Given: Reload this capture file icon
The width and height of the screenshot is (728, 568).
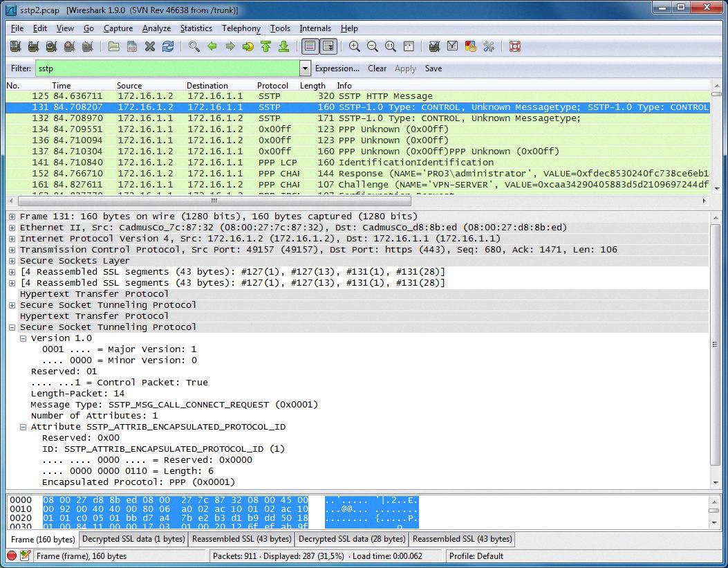Looking at the screenshot, I should pyautogui.click(x=167, y=46).
